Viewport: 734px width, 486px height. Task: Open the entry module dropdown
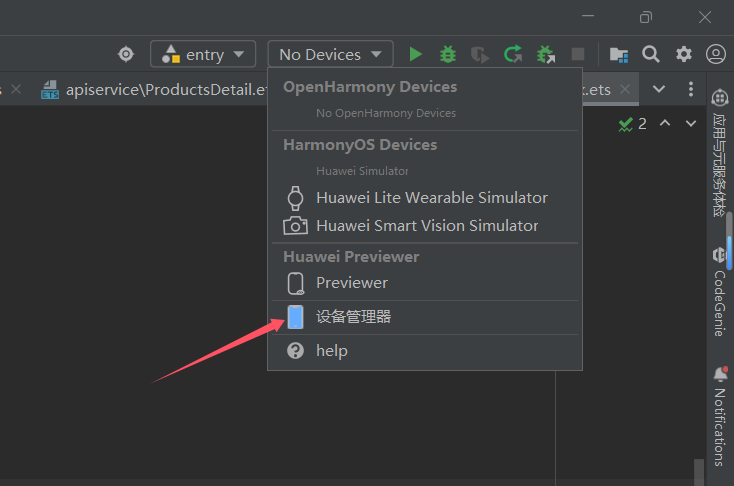click(203, 54)
